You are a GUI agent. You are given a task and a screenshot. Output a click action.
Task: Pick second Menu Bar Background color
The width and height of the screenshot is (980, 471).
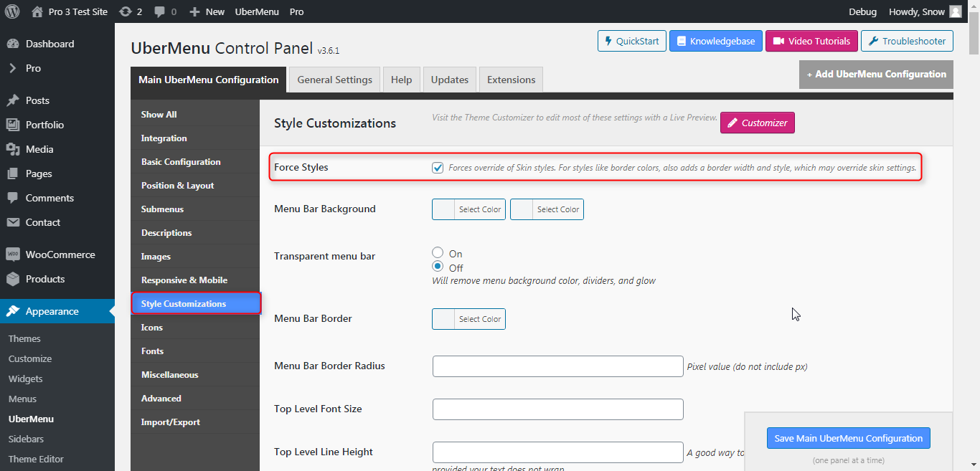(547, 209)
